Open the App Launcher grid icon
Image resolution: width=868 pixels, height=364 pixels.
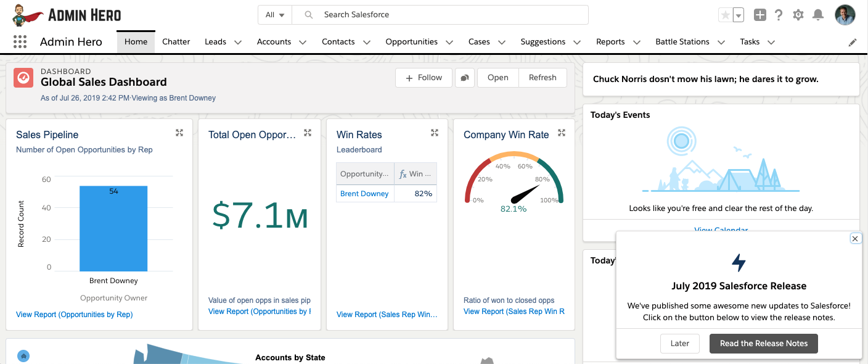pos(20,42)
